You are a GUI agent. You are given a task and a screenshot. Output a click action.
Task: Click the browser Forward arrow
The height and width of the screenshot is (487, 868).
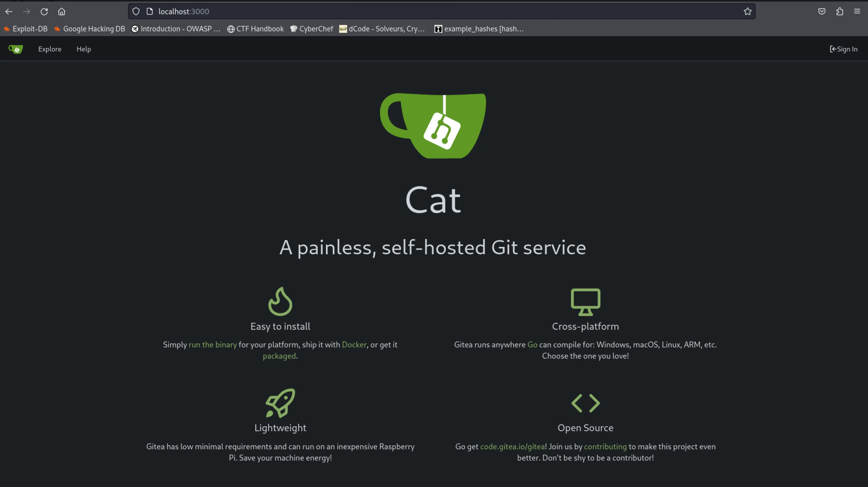pos(27,12)
